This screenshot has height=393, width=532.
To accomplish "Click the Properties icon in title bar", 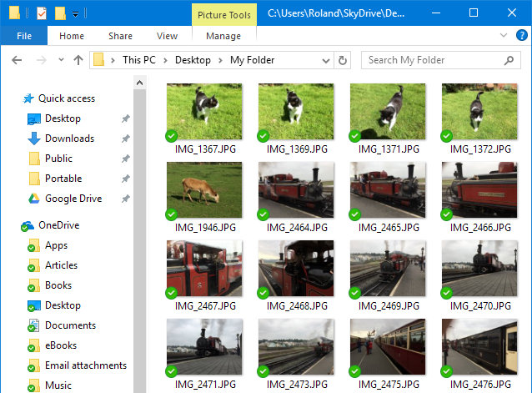I will (x=41, y=13).
